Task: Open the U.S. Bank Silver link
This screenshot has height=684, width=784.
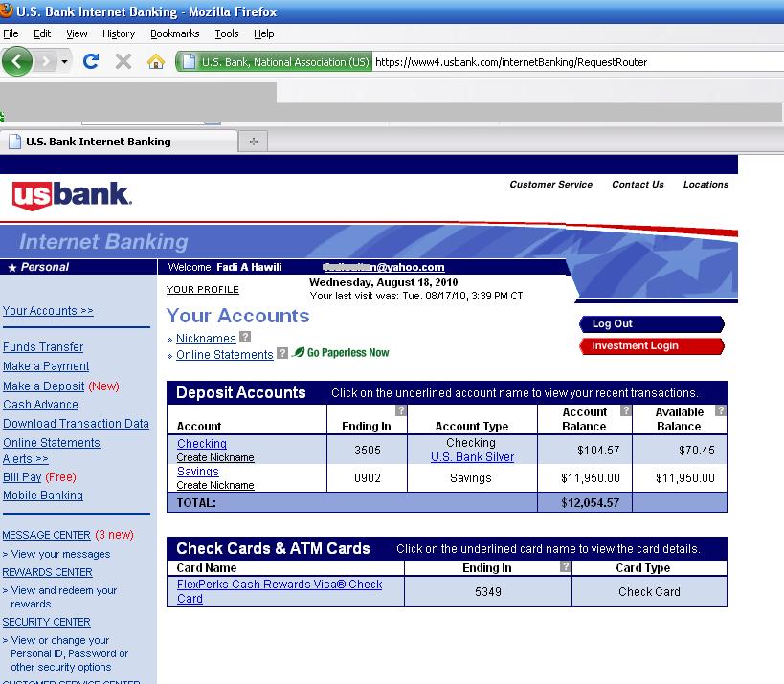Action: coord(472,457)
